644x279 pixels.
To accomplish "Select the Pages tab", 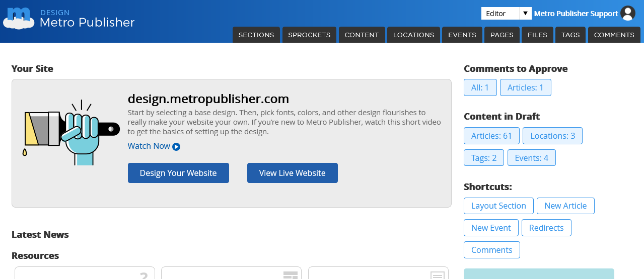I will (x=502, y=35).
